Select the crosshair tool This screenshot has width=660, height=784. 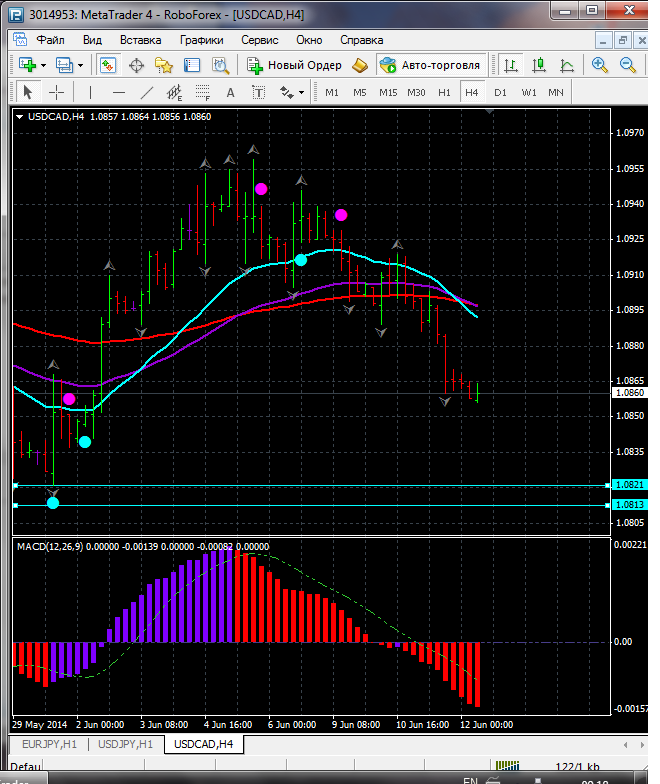56,92
